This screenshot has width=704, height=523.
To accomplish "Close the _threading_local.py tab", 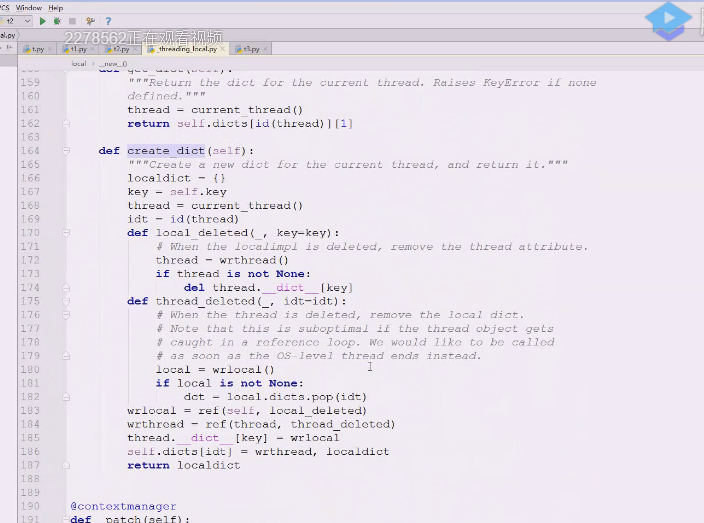I will coord(222,49).
